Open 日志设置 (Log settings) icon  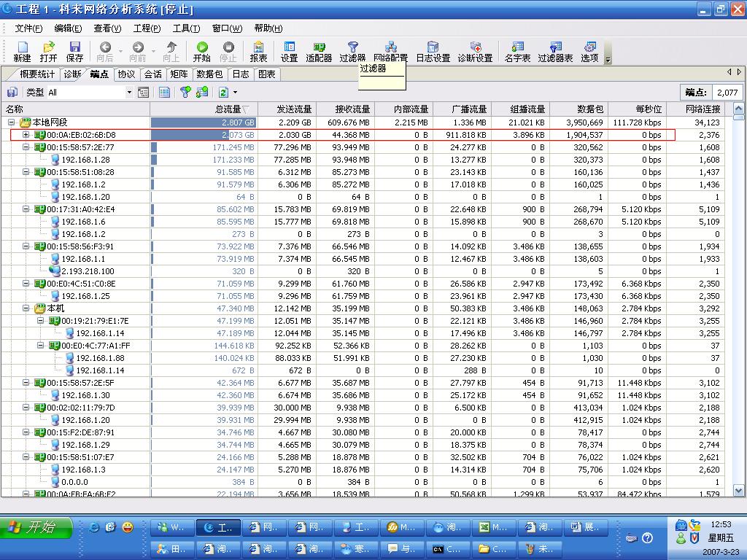[x=433, y=51]
